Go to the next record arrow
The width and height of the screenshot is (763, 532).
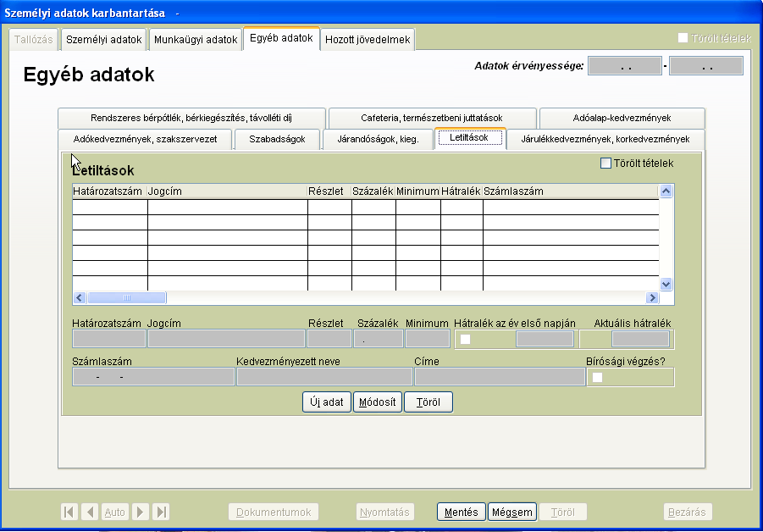pyautogui.click(x=140, y=512)
